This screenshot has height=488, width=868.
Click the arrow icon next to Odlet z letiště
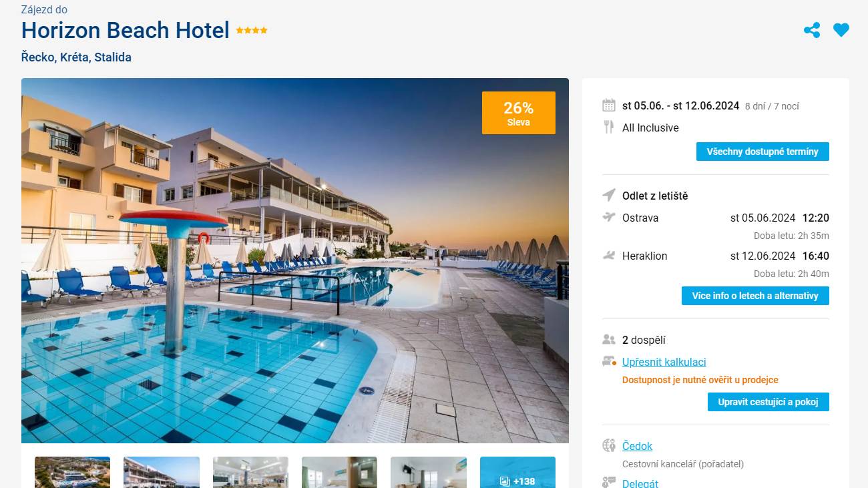tap(608, 195)
